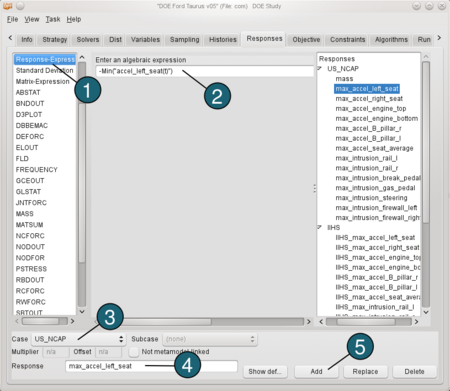Switch to the Objective tab

(x=306, y=40)
